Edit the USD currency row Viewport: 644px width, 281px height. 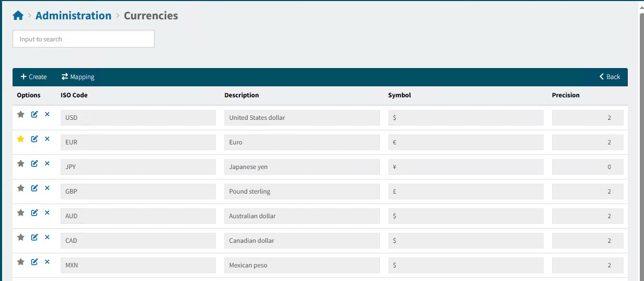coord(34,114)
